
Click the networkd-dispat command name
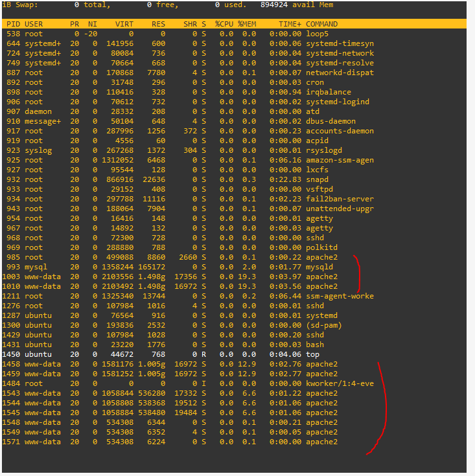click(x=340, y=73)
